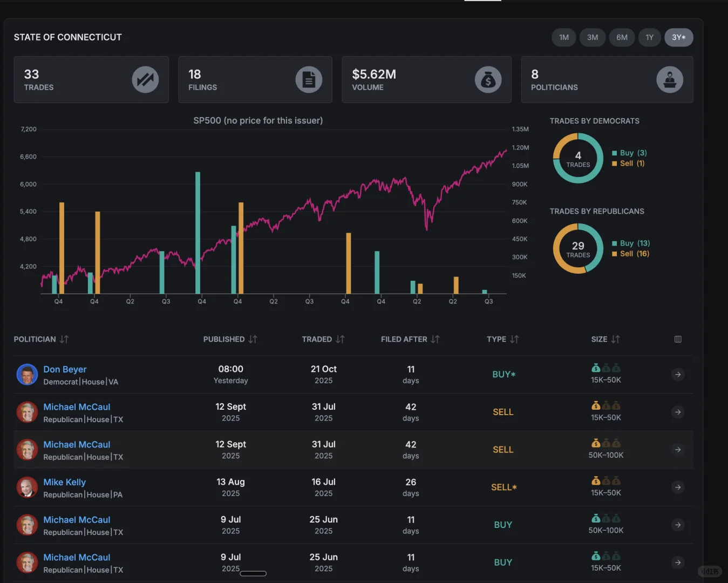Click the Democrats 4 trades donut chart
Image resolution: width=728 pixels, height=583 pixels.
pyautogui.click(x=578, y=158)
